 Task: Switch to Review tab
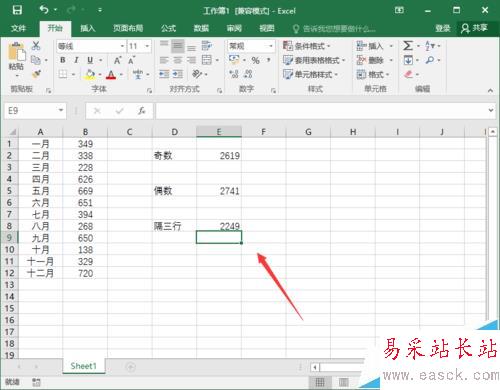234,28
